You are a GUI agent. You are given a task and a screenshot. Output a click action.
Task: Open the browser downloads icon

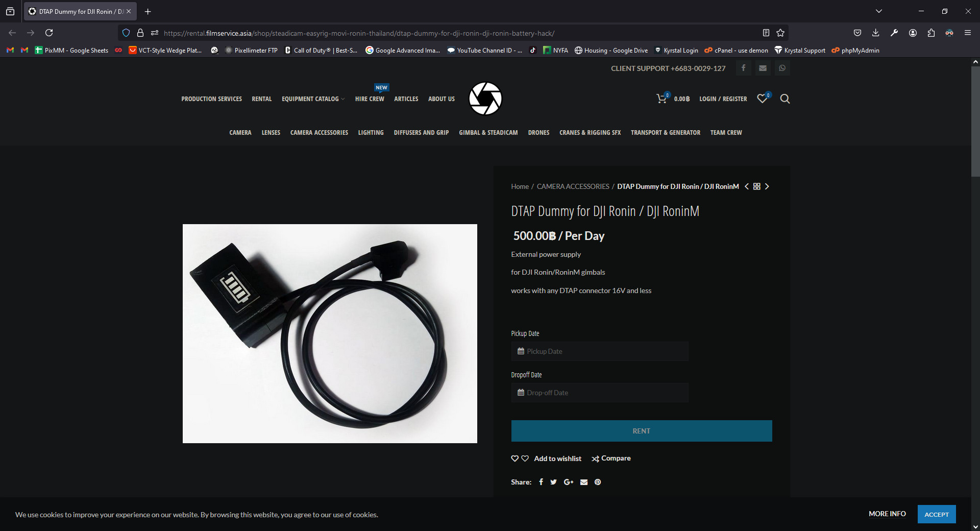click(x=876, y=33)
